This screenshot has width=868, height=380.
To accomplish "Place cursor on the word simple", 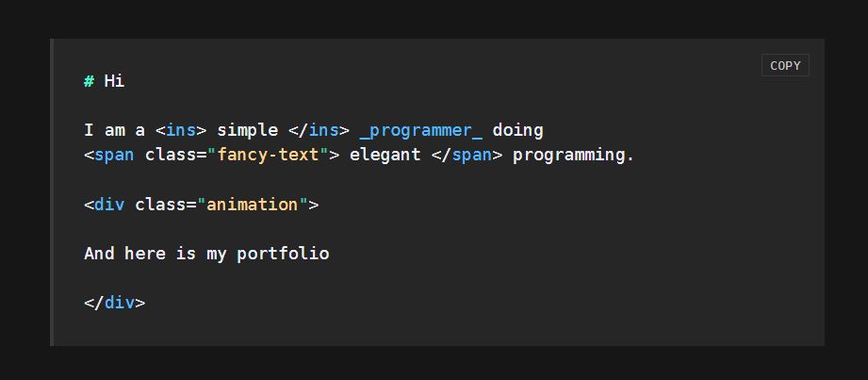I will (x=248, y=130).
